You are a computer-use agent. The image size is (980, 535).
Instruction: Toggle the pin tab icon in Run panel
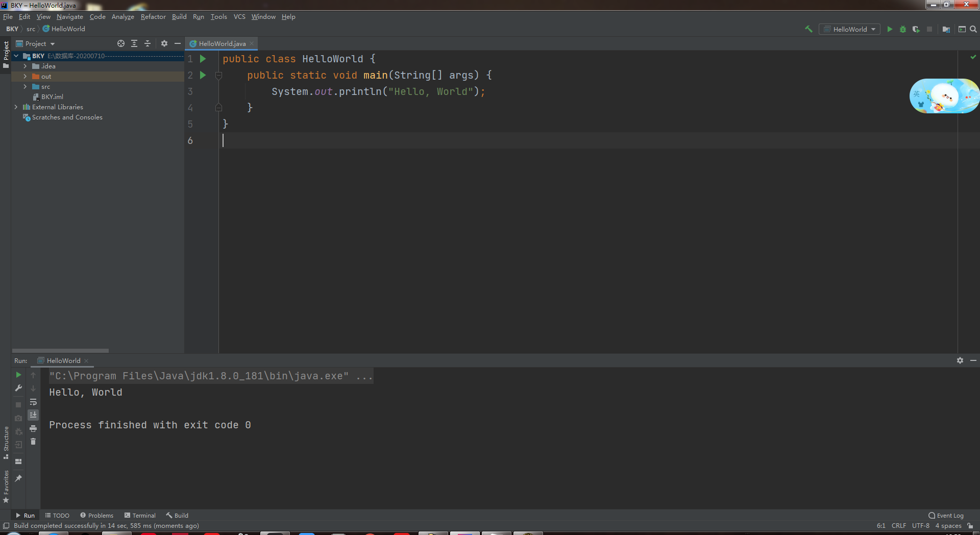(x=18, y=478)
